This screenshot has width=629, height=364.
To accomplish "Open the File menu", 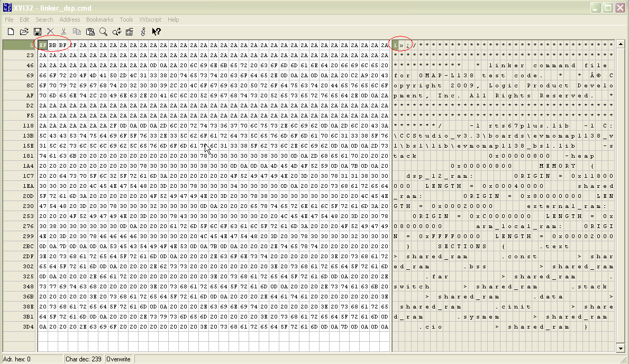I will [x=9, y=19].
